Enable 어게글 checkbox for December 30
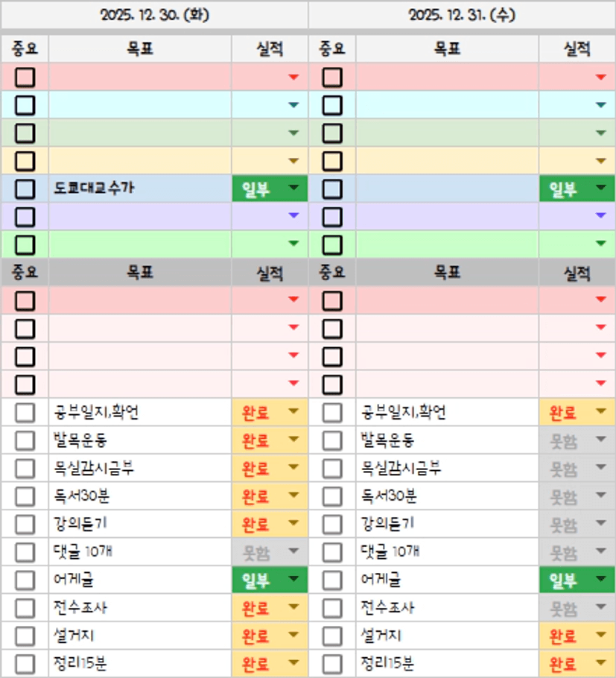Image resolution: width=616 pixels, height=678 pixels. pos(25,580)
